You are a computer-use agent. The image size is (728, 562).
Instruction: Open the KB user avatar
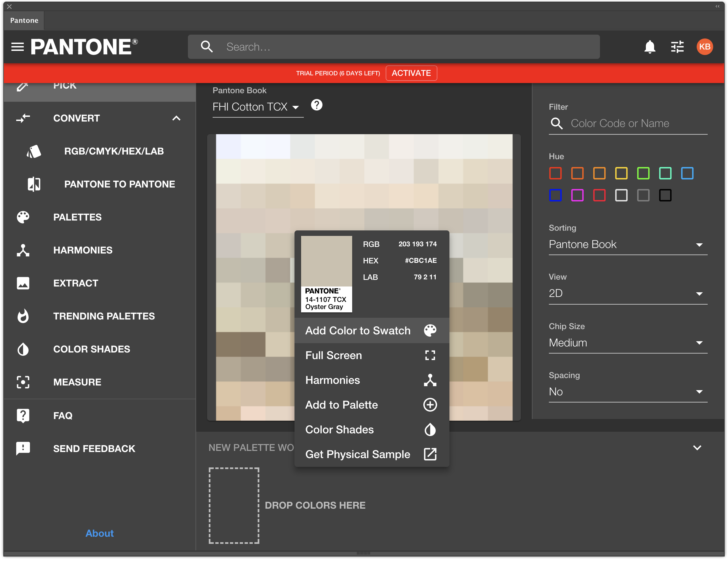704,47
